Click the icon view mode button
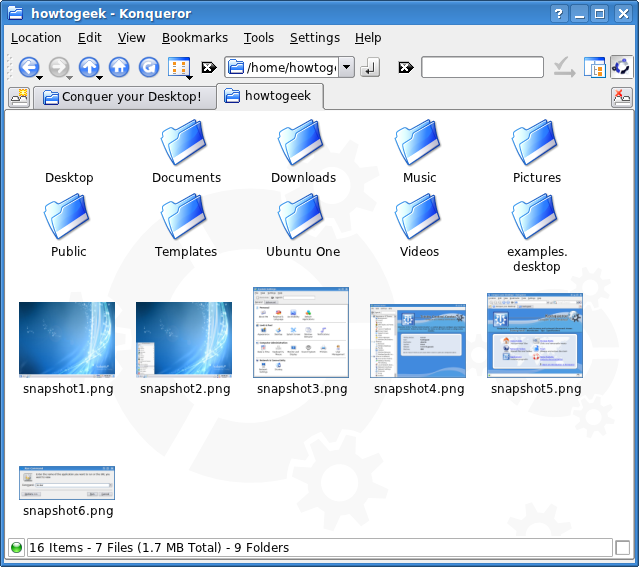 (x=178, y=67)
